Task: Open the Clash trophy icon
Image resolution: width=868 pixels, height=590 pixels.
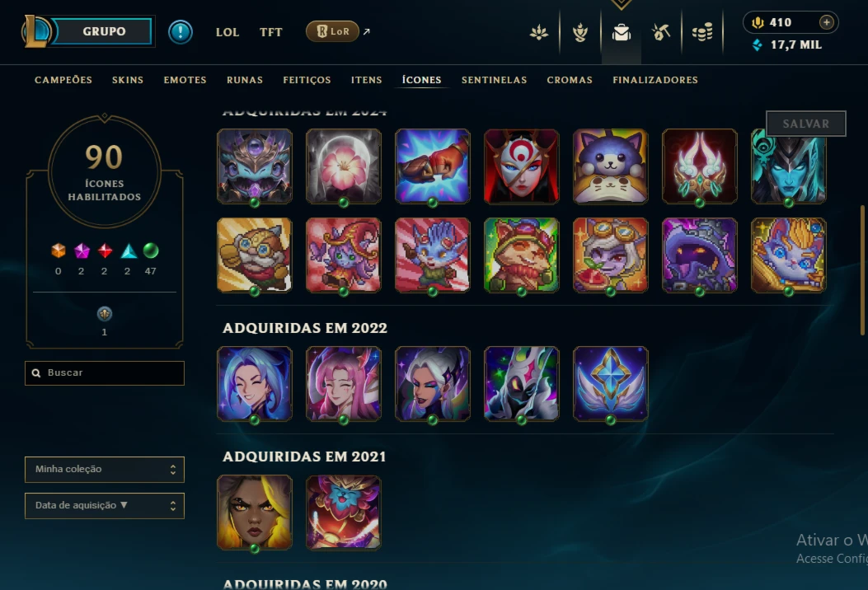Action: point(580,32)
